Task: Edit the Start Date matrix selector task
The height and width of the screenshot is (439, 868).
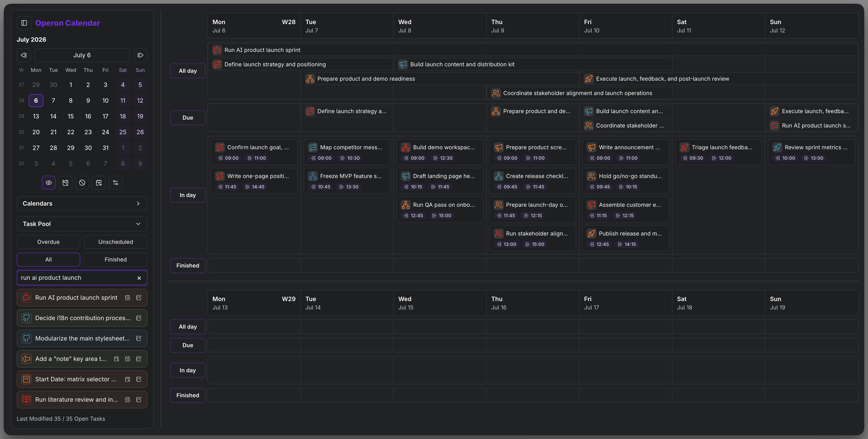Action: [x=138, y=379]
